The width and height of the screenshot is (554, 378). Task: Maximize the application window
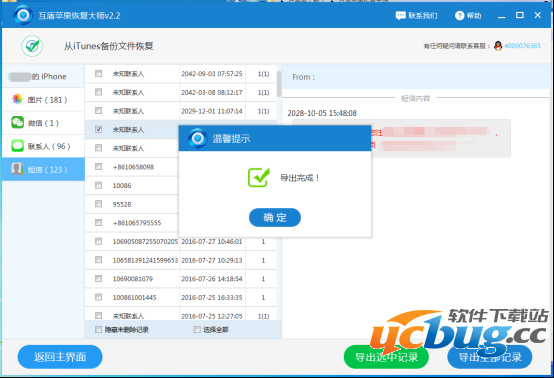point(519,15)
